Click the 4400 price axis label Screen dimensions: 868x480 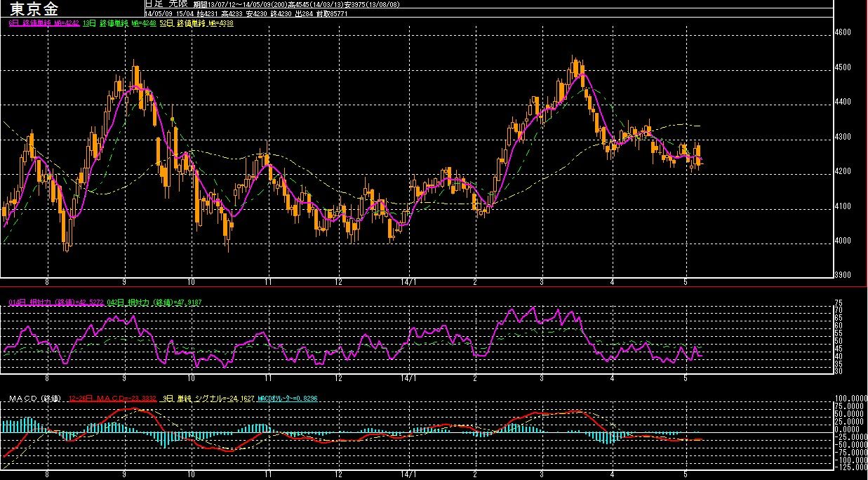[843, 102]
